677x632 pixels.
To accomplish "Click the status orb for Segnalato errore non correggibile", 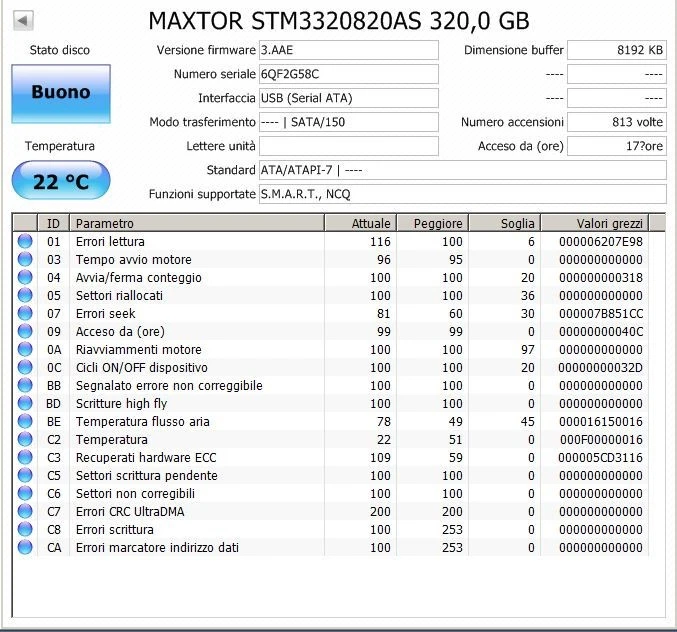I will pyautogui.click(x=25, y=385).
